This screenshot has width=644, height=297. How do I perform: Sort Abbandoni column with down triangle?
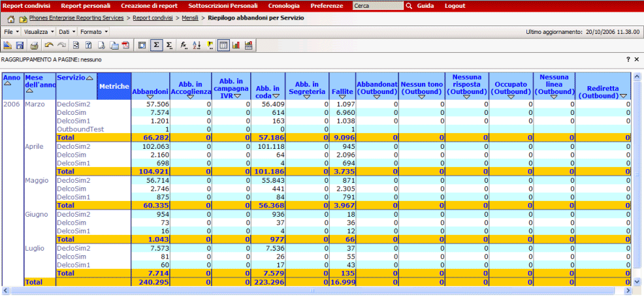coord(151,97)
